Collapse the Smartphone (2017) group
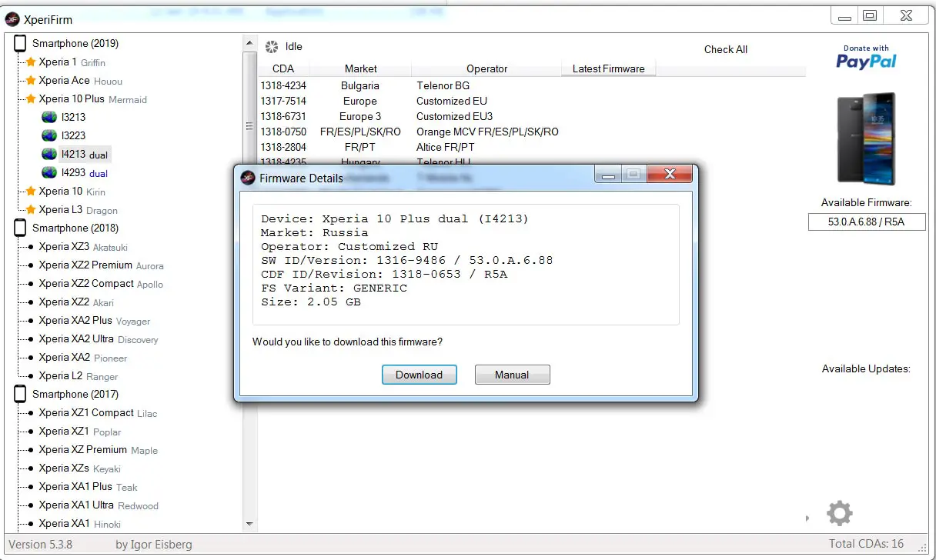The width and height of the screenshot is (936, 560). (75, 395)
